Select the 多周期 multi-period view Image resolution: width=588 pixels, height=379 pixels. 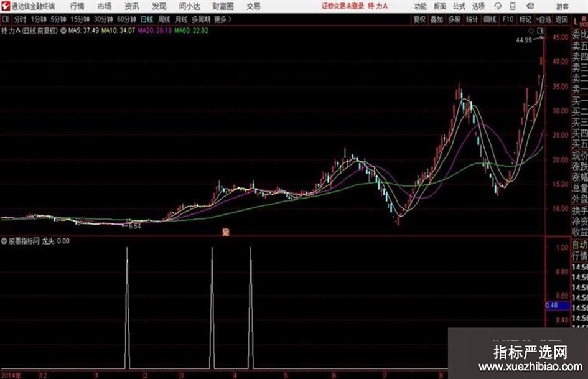click(x=201, y=19)
